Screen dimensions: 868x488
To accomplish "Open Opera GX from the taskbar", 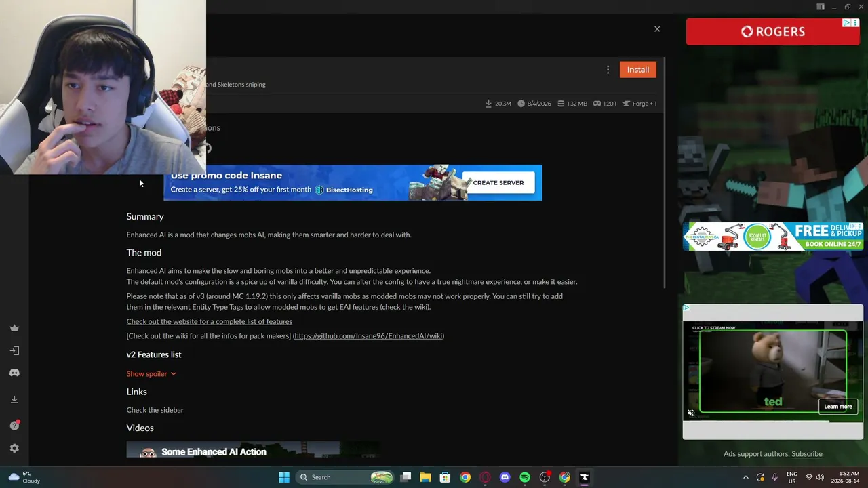I will tap(485, 477).
